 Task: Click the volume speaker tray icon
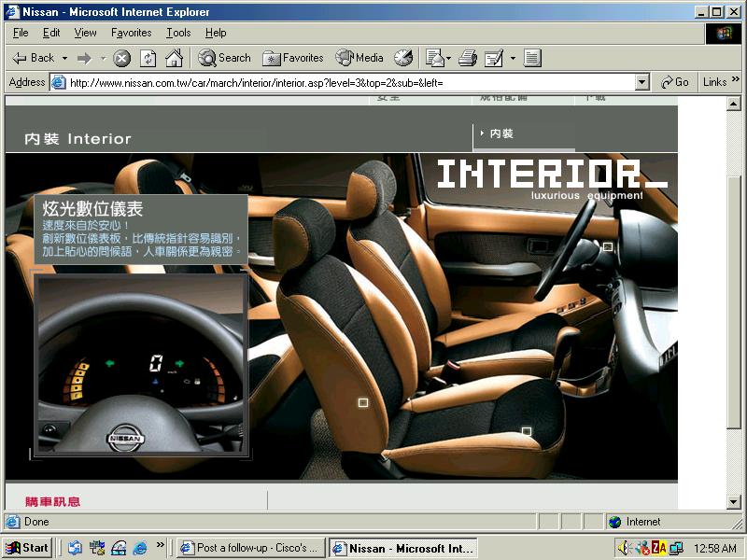(625, 548)
